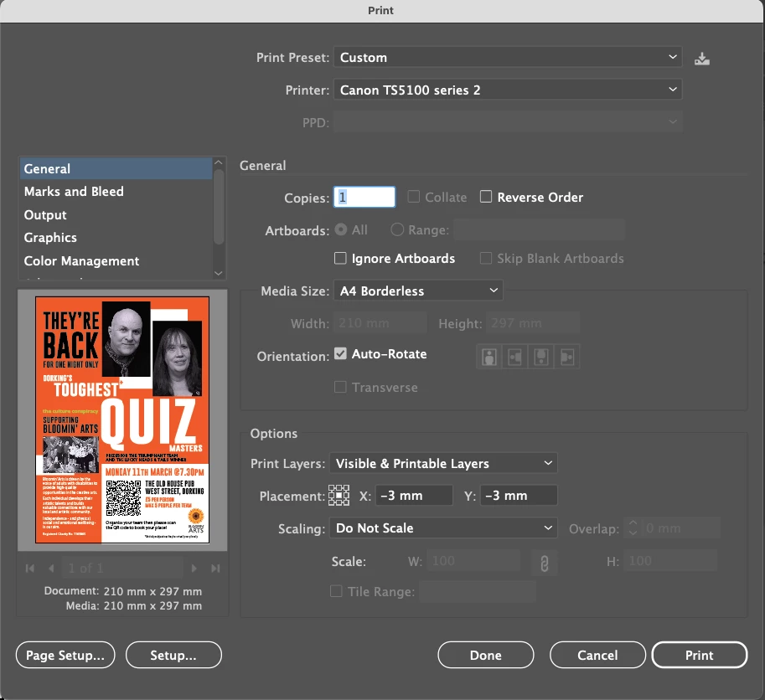
Task: Select Marks and Bleed category
Action: (117, 192)
